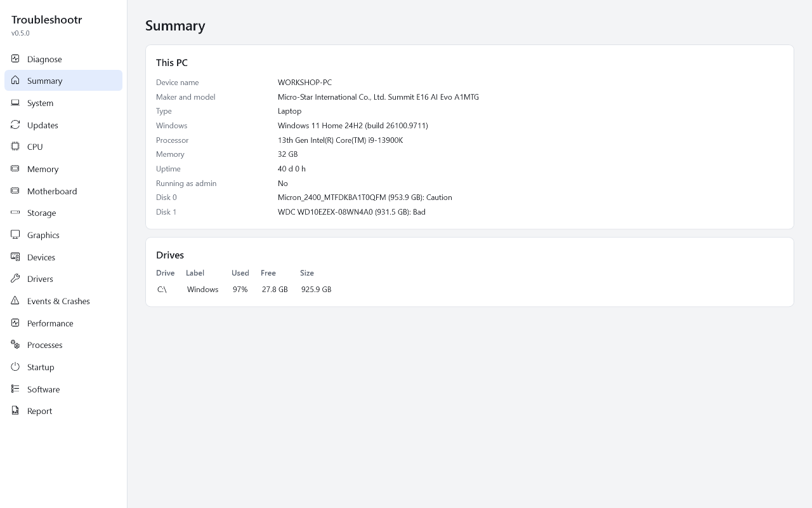Click the Memory module icon

pyautogui.click(x=15, y=169)
